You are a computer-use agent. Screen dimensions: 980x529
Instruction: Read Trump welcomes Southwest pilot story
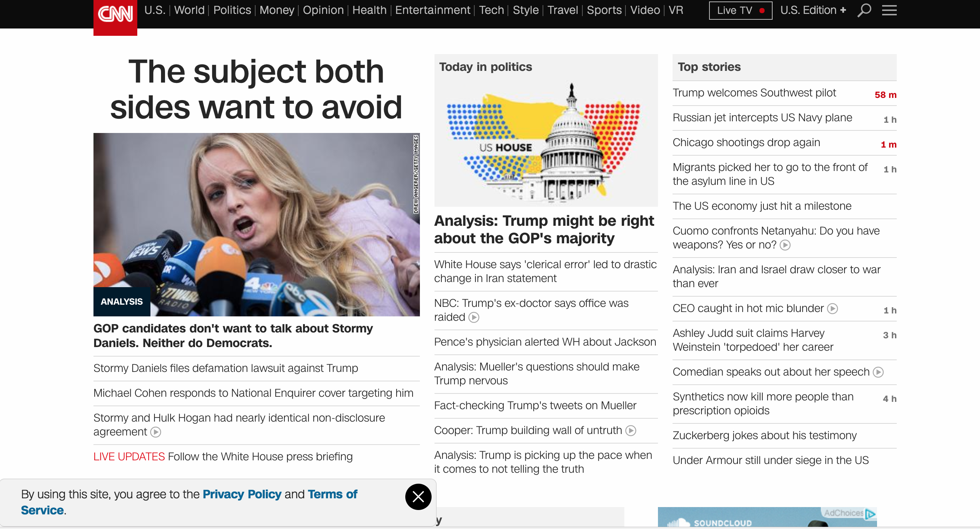point(754,93)
